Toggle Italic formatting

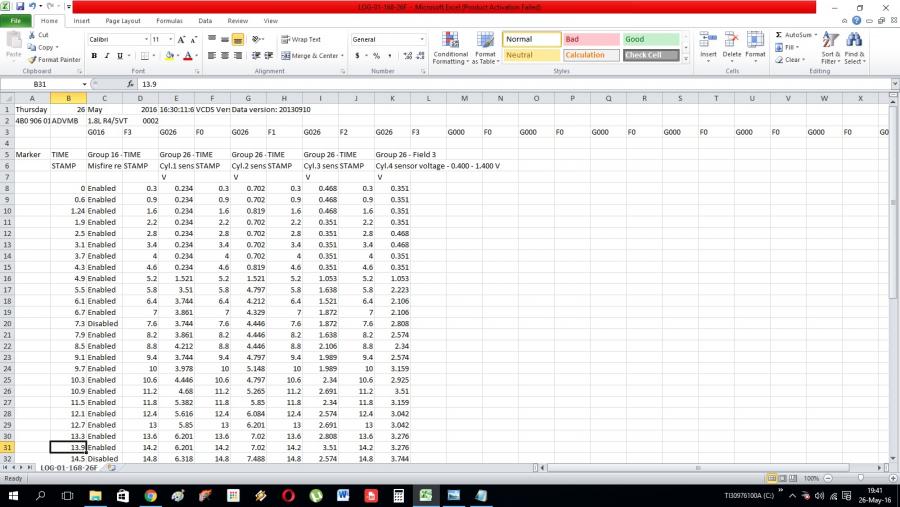107,56
